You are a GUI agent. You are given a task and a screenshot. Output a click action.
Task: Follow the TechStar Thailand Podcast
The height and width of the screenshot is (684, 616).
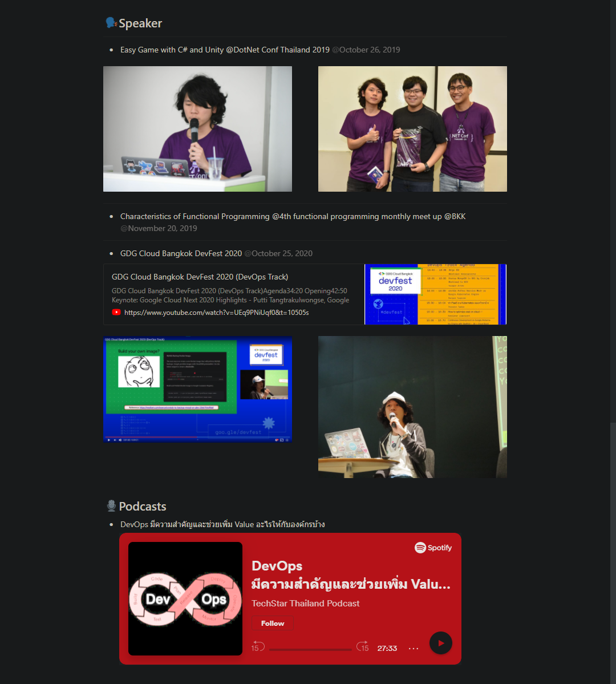pos(273,623)
